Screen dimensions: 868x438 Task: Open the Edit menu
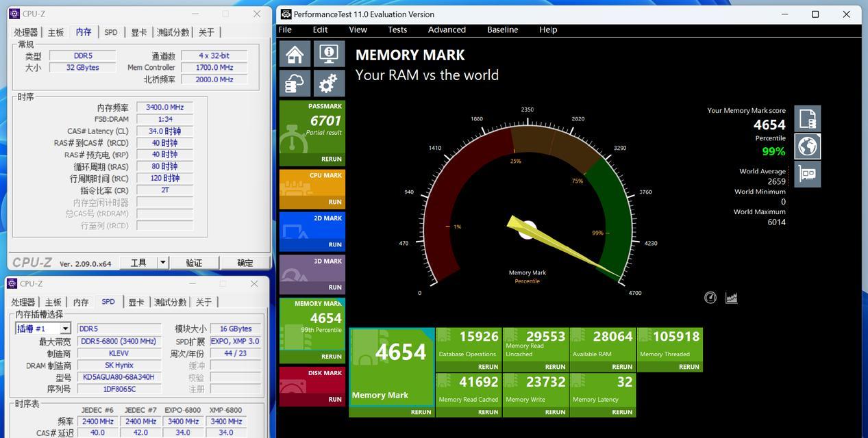[320, 29]
